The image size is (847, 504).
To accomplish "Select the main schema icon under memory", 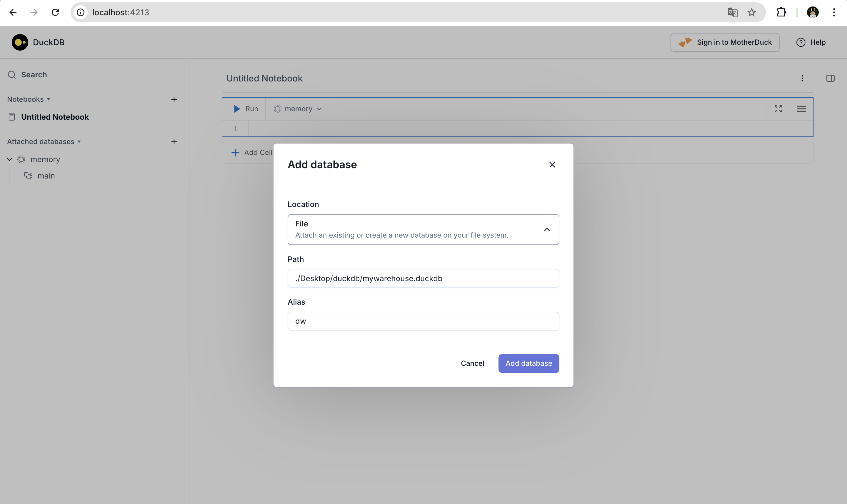I will pos(29,176).
